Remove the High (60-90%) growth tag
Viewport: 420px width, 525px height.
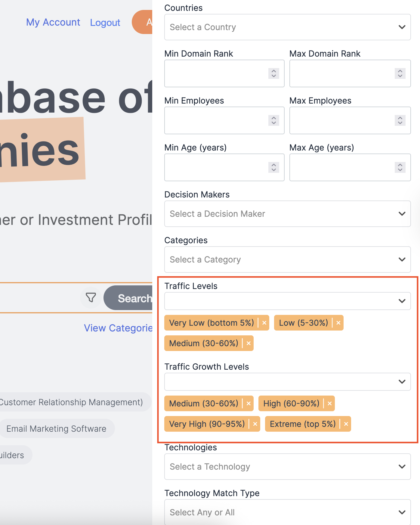(x=330, y=403)
